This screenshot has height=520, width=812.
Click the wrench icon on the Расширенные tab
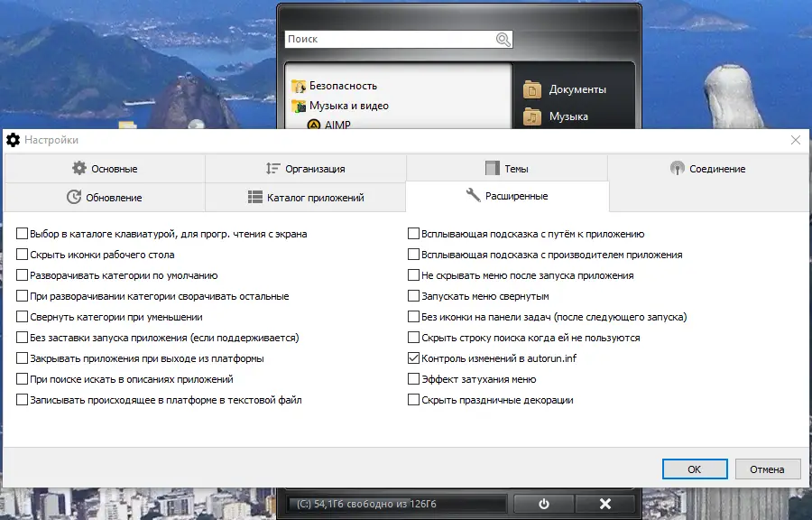(474, 195)
